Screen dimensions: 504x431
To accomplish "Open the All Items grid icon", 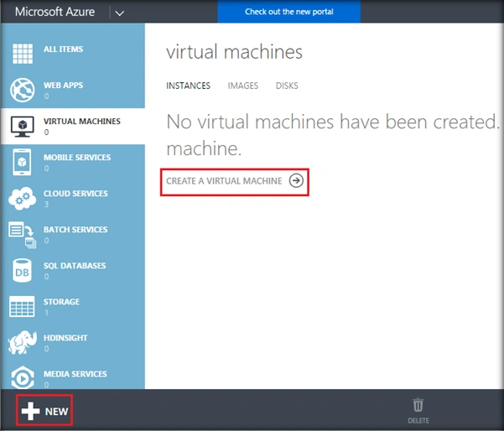I will click(x=23, y=54).
